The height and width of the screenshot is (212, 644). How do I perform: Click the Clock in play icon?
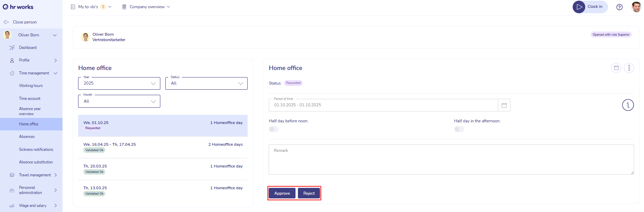coord(579,7)
